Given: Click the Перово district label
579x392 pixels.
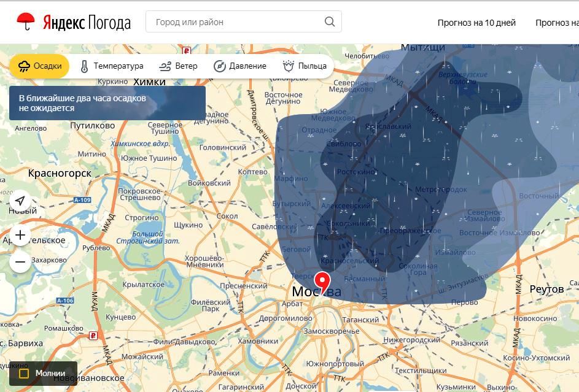Looking at the screenshot, I should tap(465, 303).
